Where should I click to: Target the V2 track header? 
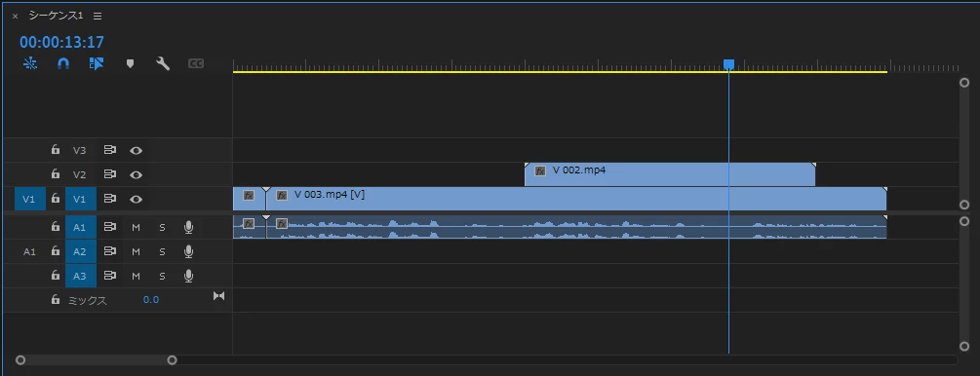79,175
